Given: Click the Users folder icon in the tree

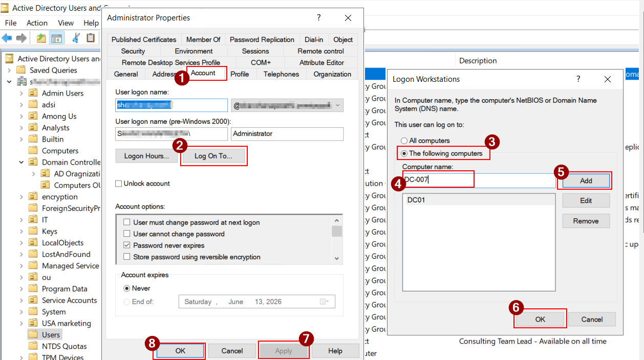Looking at the screenshot, I should (x=33, y=335).
